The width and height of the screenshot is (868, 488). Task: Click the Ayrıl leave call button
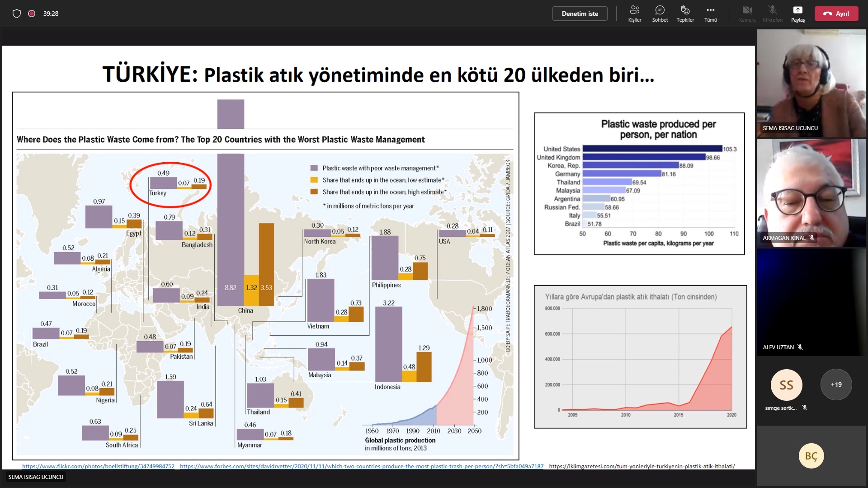[x=836, y=14]
